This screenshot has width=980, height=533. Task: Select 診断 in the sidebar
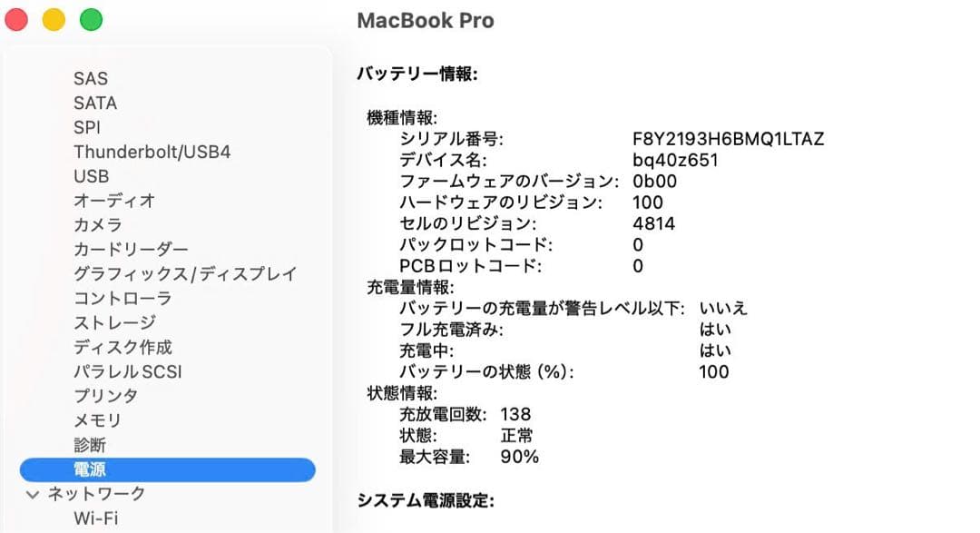click(89, 445)
